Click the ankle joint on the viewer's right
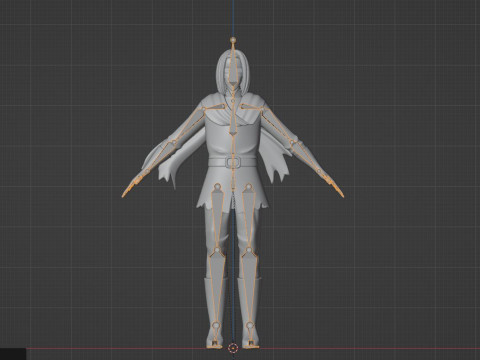 click(250, 325)
